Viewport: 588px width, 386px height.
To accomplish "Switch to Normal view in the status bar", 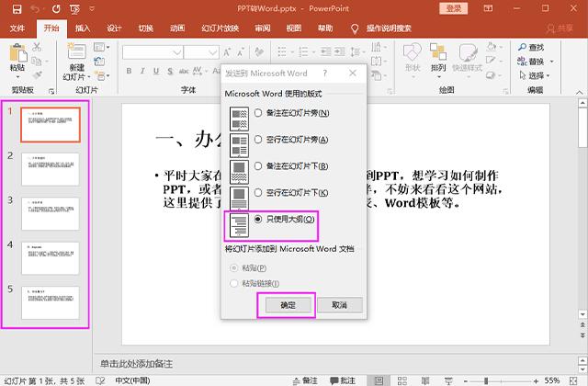I will (x=379, y=380).
